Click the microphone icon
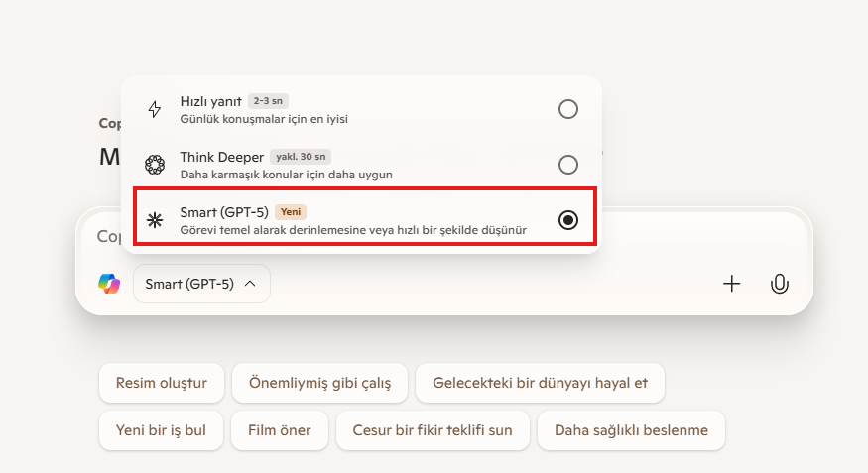 (779, 284)
